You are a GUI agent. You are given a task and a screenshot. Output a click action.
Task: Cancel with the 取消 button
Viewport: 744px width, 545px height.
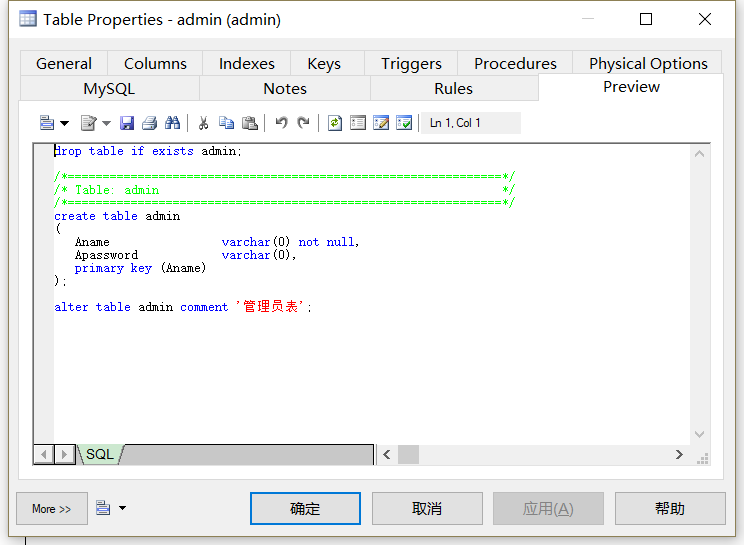(427, 508)
